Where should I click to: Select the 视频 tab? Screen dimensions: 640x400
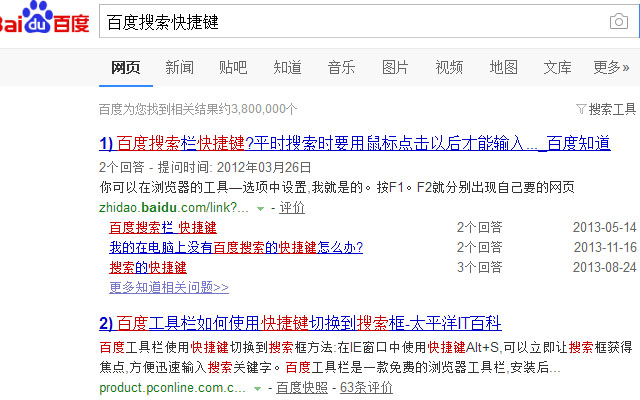tap(449, 67)
